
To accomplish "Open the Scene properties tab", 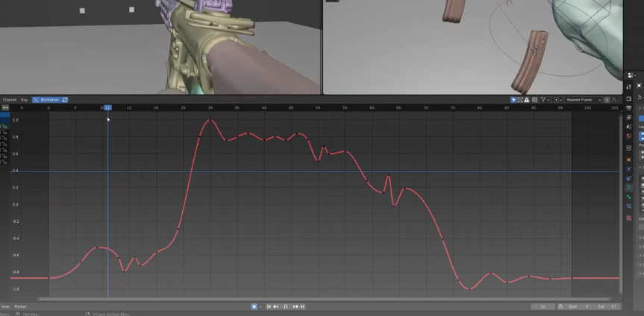I will (x=629, y=127).
